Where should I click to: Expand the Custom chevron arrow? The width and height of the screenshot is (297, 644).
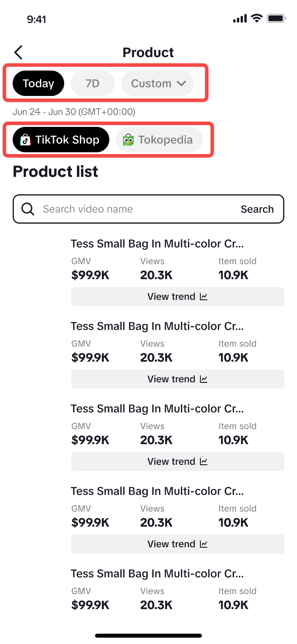181,83
